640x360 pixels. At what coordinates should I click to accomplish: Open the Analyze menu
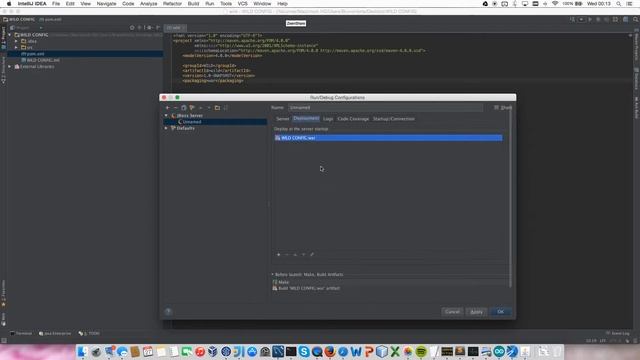(x=149, y=4)
